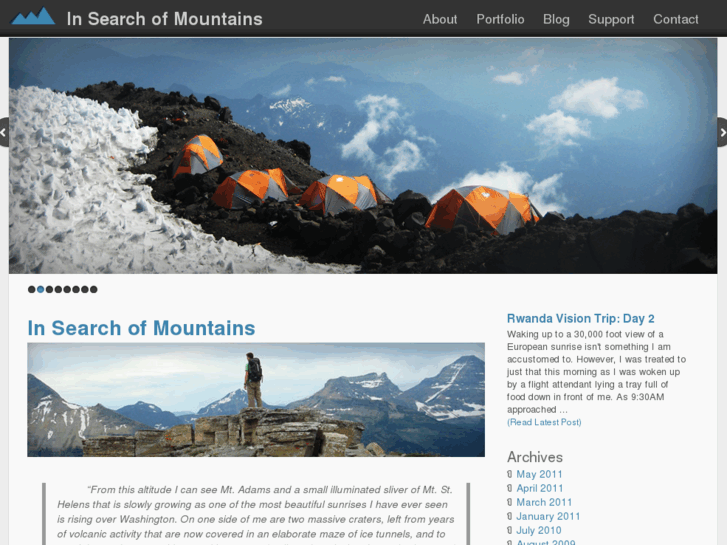Open the Contact page
The width and height of the screenshot is (727, 545).
[676, 19]
